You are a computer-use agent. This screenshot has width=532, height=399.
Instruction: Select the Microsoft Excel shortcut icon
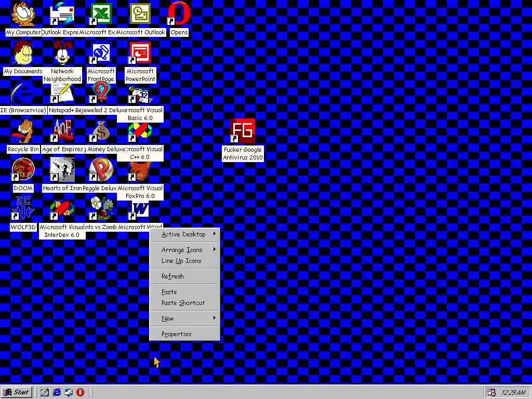pyautogui.click(x=101, y=14)
